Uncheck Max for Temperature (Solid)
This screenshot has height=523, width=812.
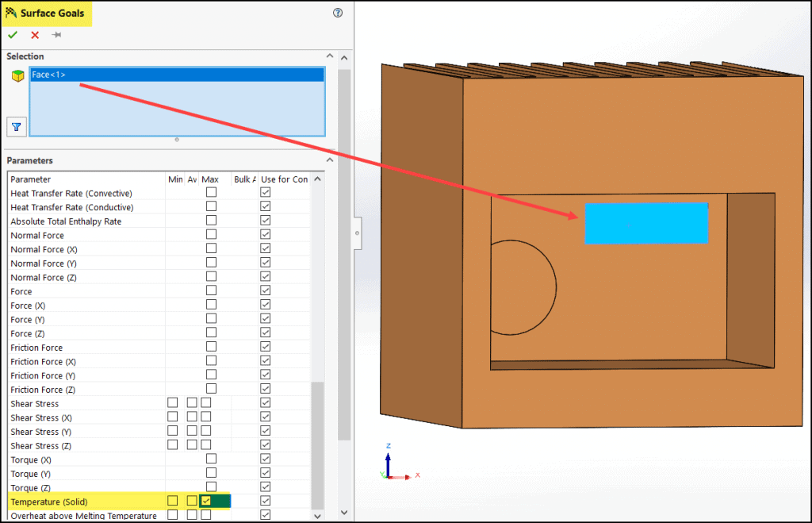[206, 501]
